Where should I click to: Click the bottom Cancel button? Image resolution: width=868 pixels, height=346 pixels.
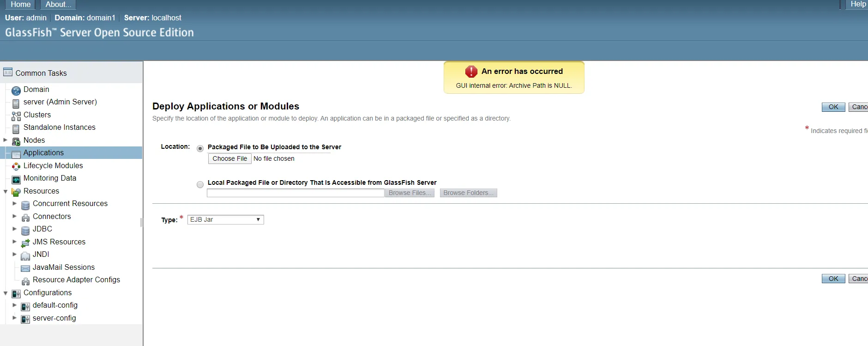click(x=859, y=279)
